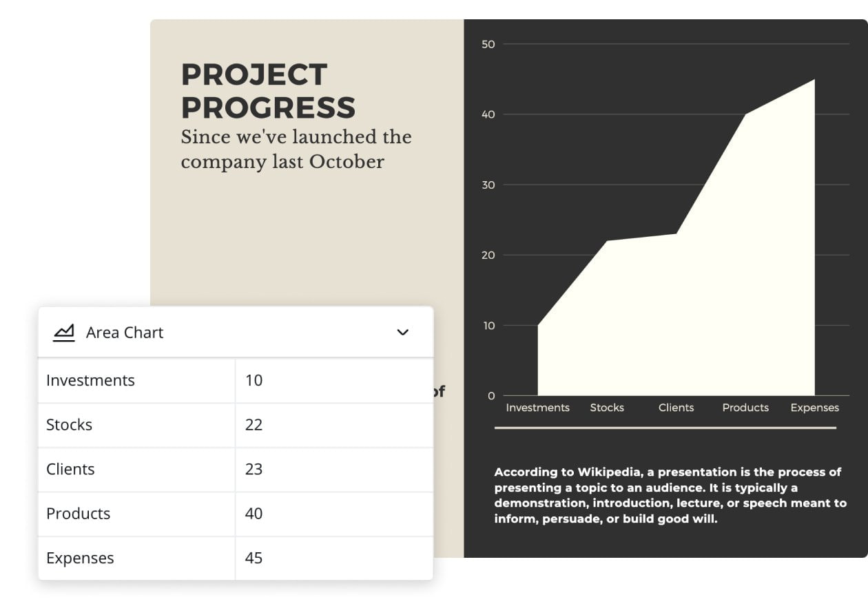Select the Clients value field showing 23

(x=254, y=469)
